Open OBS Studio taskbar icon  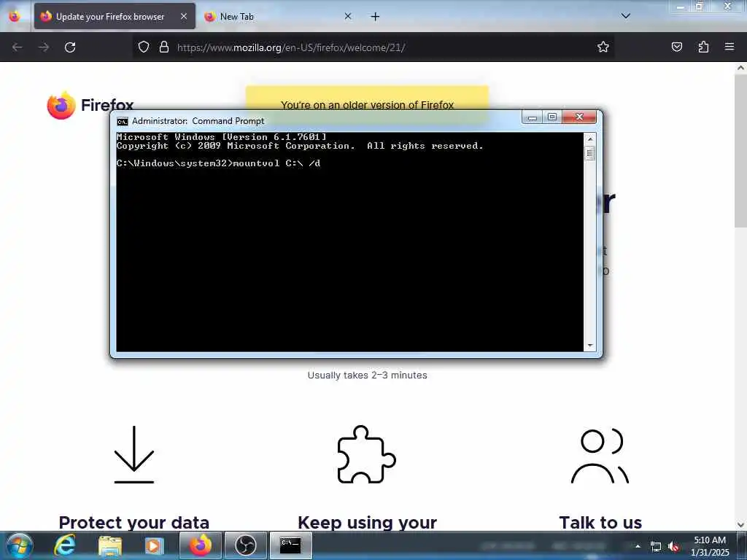pos(245,545)
